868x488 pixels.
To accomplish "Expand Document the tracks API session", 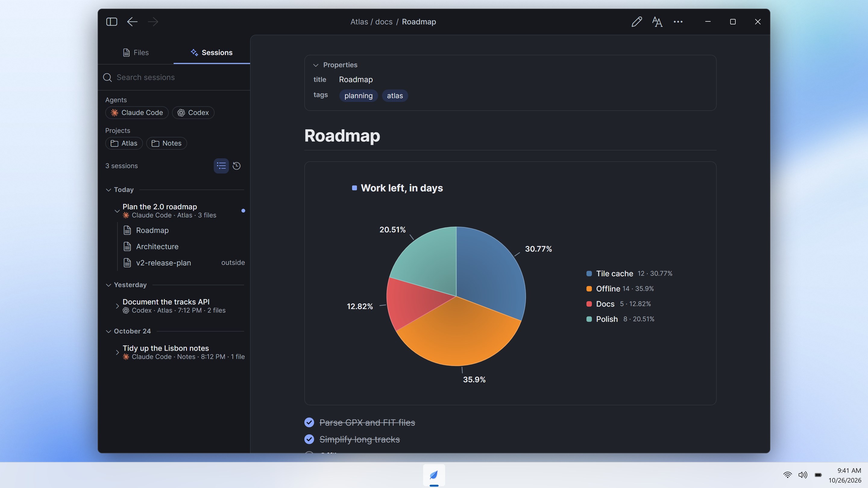I will click(x=117, y=306).
